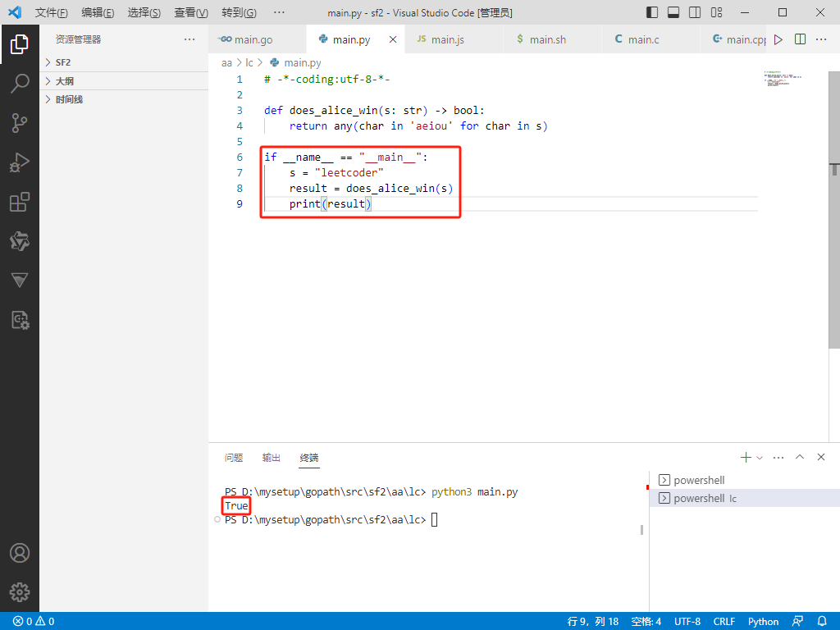Click breadcrumb folder aa

pos(226,62)
